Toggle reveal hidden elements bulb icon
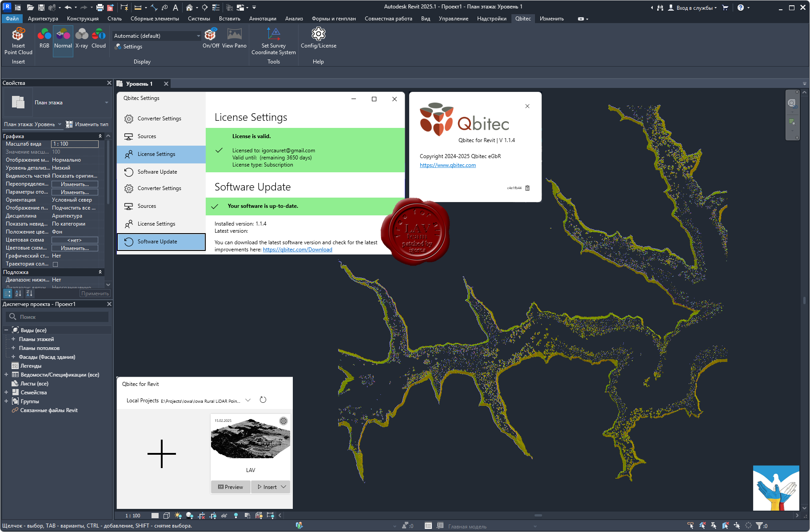The image size is (810, 532). [x=236, y=516]
